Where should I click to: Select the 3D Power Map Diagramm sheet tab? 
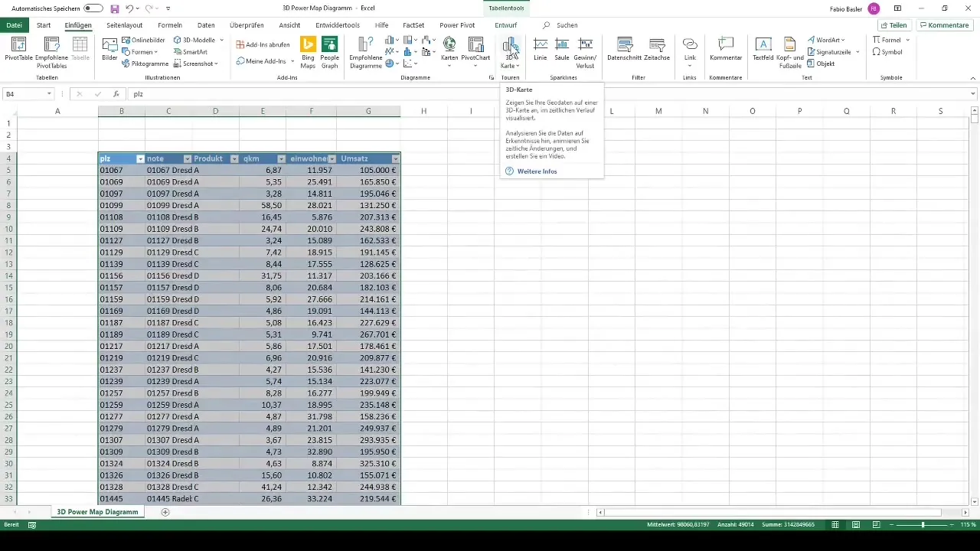tap(97, 512)
